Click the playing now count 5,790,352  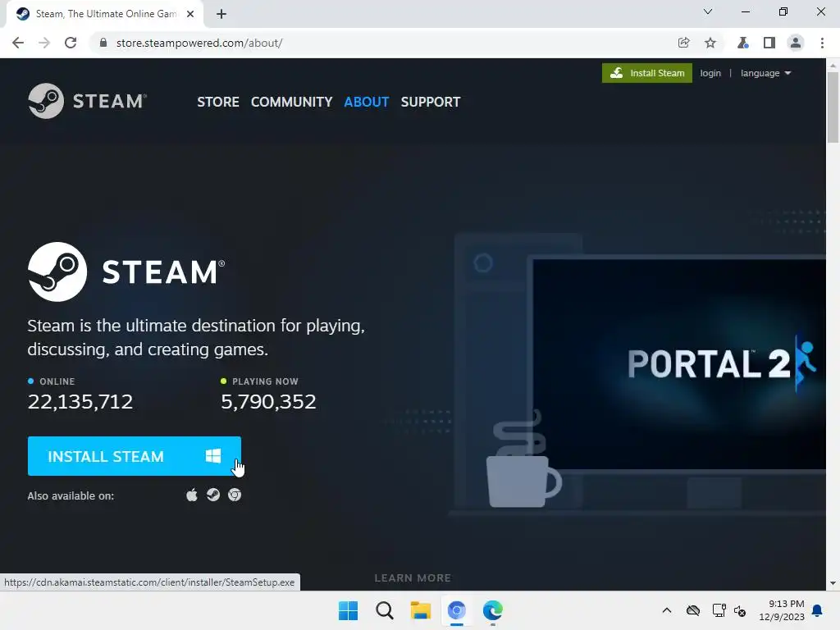point(268,401)
